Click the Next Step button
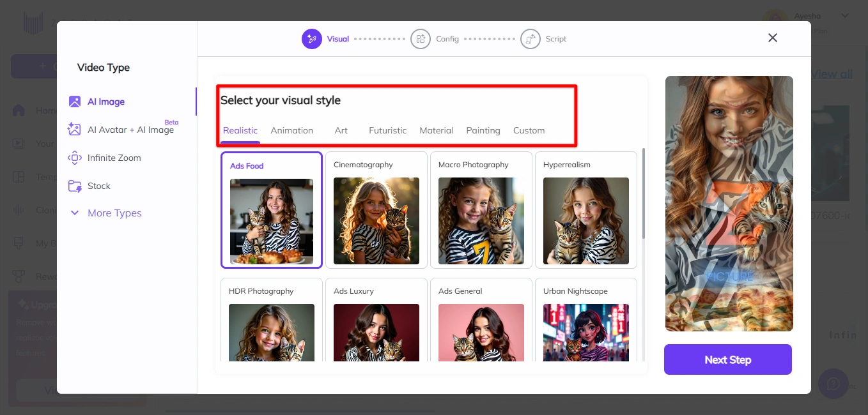Image resolution: width=868 pixels, height=415 pixels. point(728,359)
